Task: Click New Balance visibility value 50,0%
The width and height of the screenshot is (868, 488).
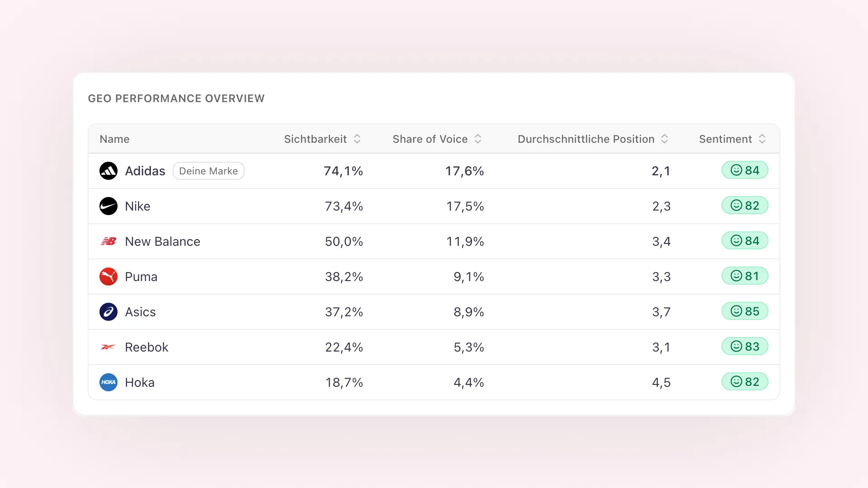Action: click(344, 241)
